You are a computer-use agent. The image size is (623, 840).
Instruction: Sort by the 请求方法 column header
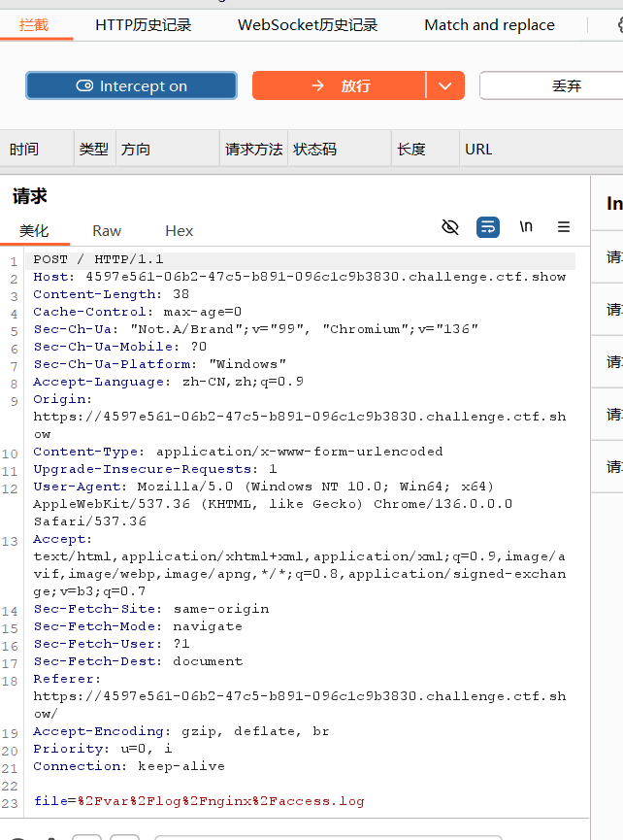tap(253, 150)
